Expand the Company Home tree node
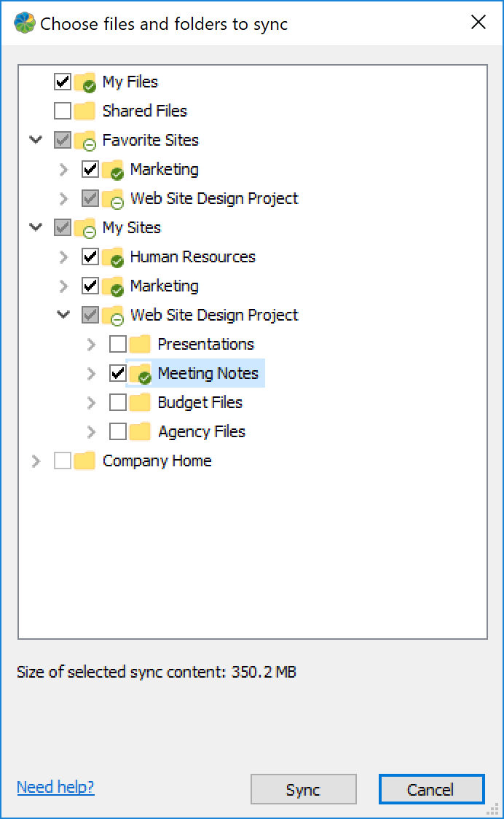Viewport: 504px width, 819px height. pyautogui.click(x=35, y=461)
